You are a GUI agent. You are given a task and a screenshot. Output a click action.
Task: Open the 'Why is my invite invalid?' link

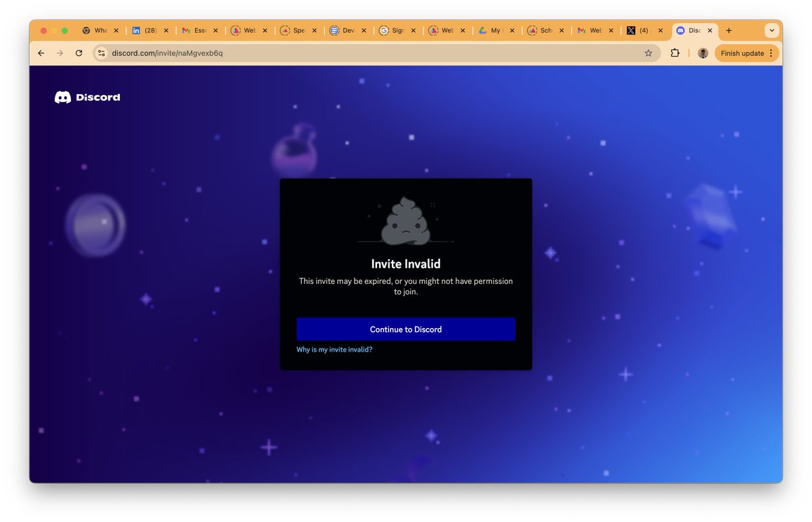(x=334, y=350)
